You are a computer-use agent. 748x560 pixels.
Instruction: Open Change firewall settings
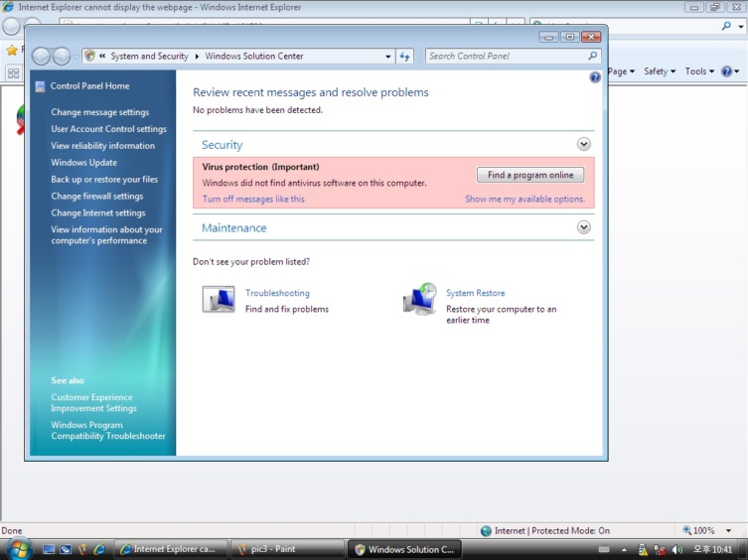(x=96, y=196)
